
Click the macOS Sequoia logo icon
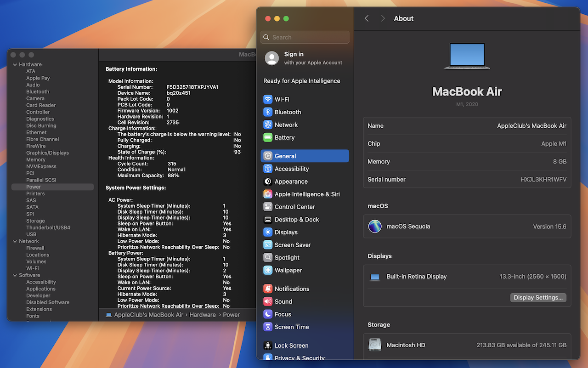pyautogui.click(x=375, y=226)
